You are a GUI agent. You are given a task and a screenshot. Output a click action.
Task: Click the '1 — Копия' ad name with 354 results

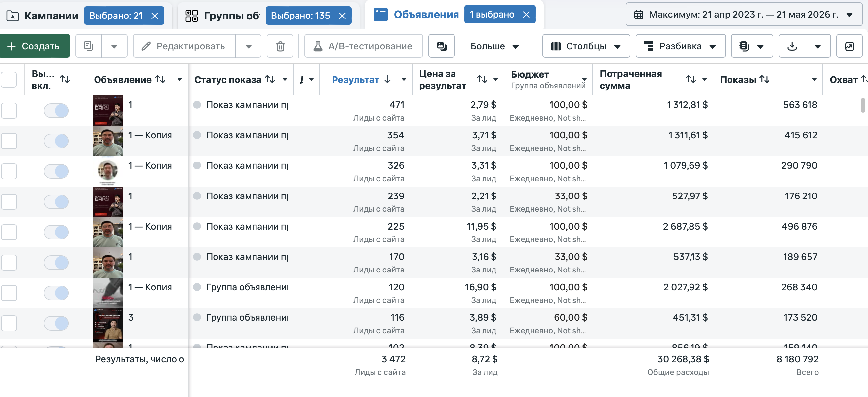point(150,135)
